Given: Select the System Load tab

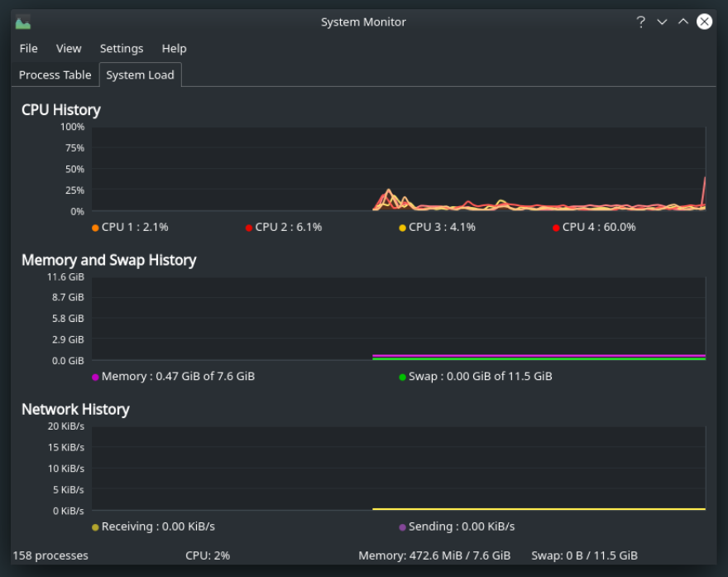Looking at the screenshot, I should pyautogui.click(x=140, y=75).
